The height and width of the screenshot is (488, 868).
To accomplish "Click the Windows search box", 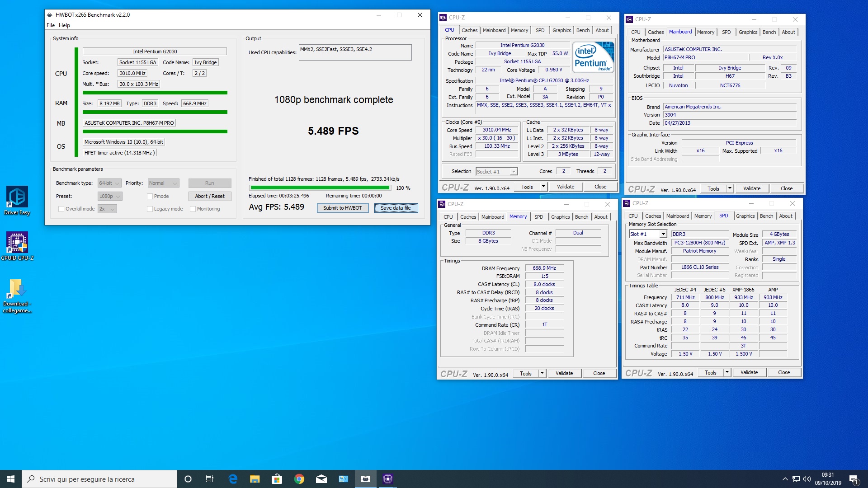I will [99, 479].
